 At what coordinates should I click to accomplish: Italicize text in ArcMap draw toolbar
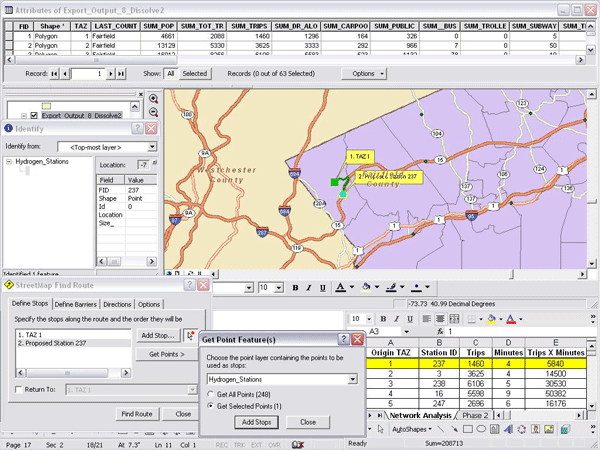click(x=309, y=288)
